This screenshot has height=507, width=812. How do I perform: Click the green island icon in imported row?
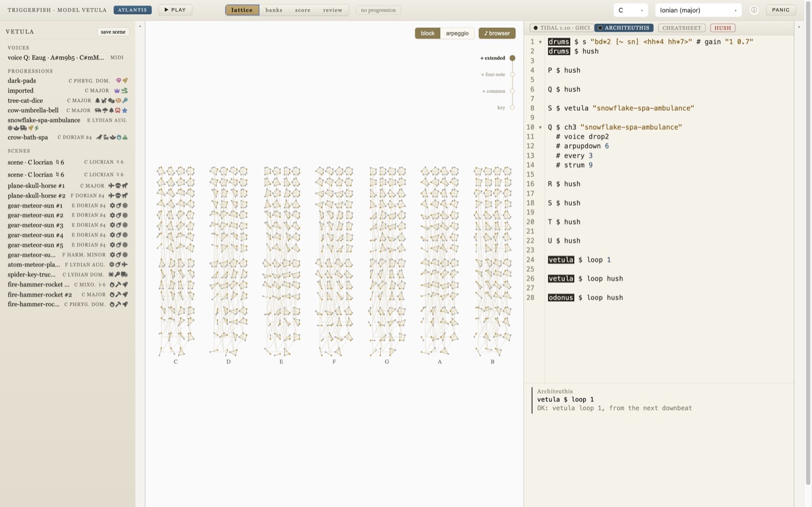coord(124,90)
